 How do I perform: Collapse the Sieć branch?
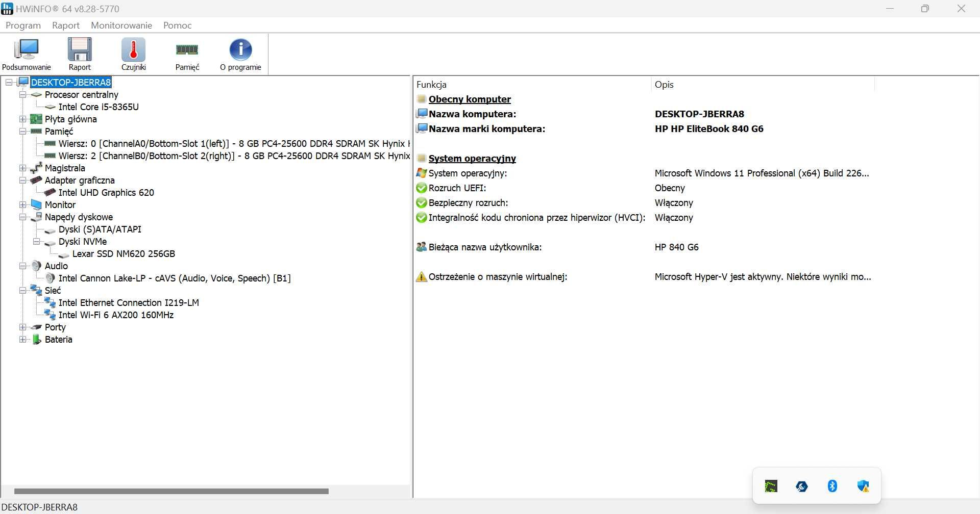point(22,290)
